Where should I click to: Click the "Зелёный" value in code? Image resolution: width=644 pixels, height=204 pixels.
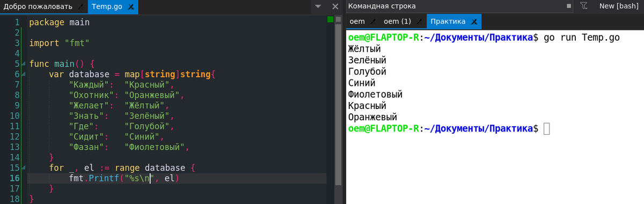pyautogui.click(x=148, y=116)
